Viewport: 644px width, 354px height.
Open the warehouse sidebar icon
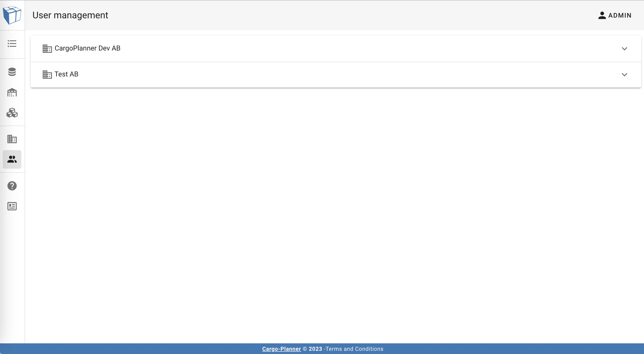(12, 93)
